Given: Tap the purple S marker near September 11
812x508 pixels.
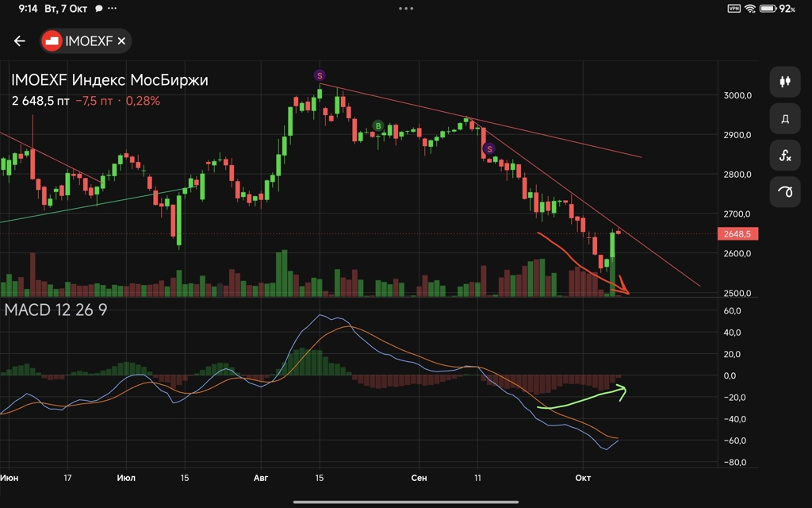Looking at the screenshot, I should tap(489, 148).
